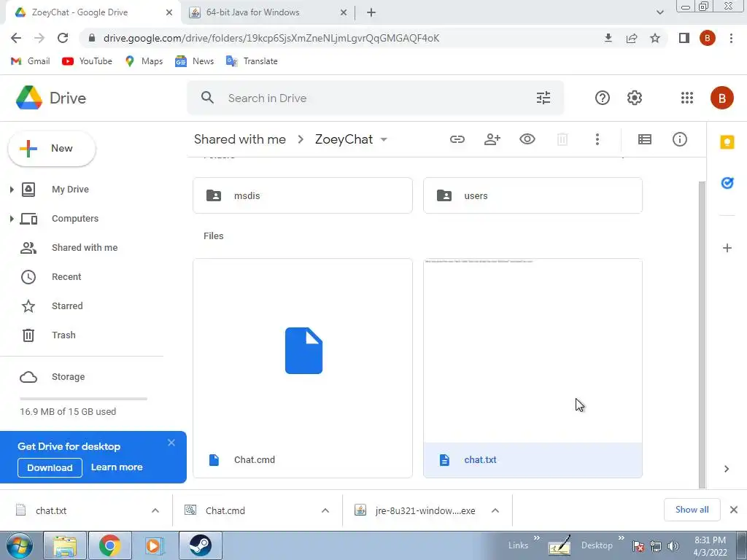Screen dimensions: 747x560
Task: Open Recent in sidebar
Action: tap(66, 276)
